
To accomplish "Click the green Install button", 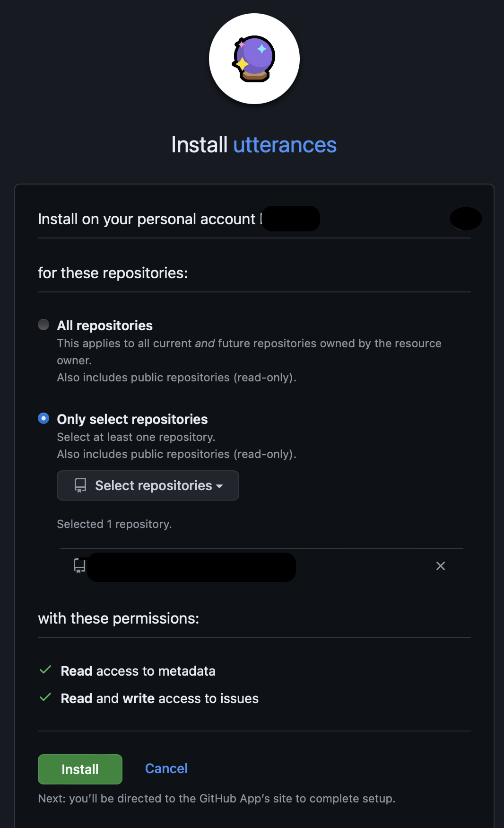I will pos(80,769).
